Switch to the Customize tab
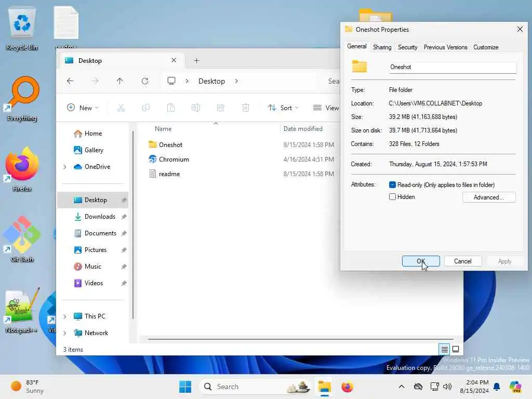The image size is (532, 399). coord(486,47)
